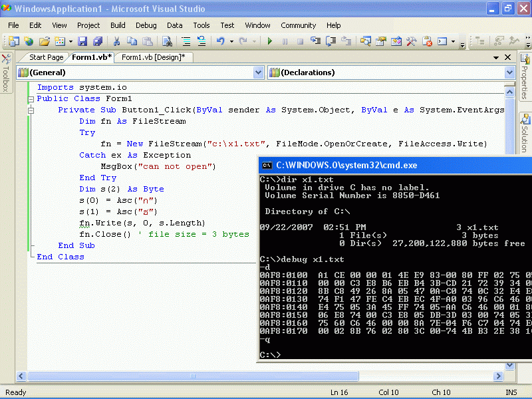532x399 pixels.
Task: Collapse the Button1_Click Sub outline
Action: click(31, 110)
